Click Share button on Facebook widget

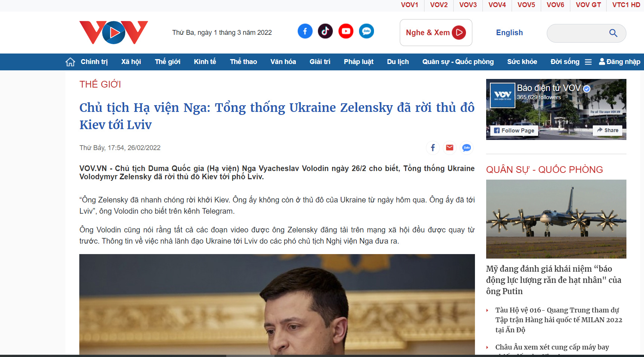click(608, 130)
